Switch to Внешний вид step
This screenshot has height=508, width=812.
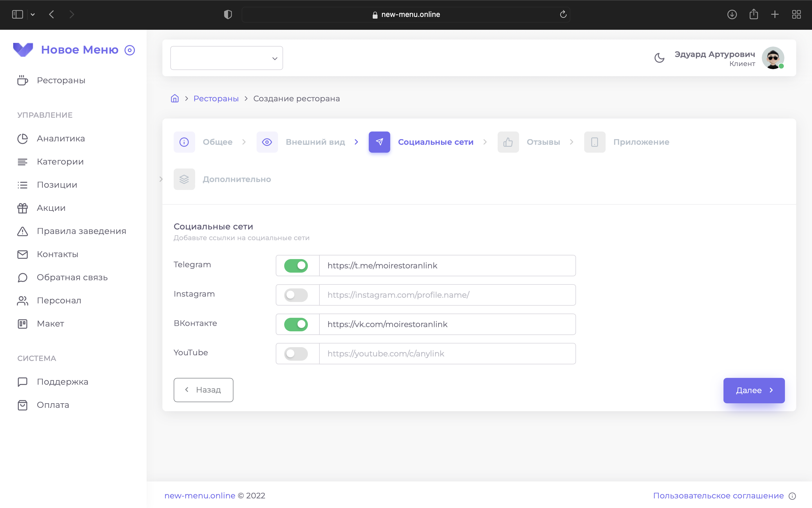tap(315, 142)
